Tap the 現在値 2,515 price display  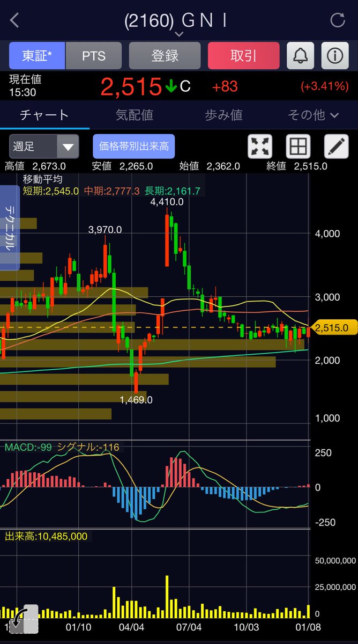pyautogui.click(x=131, y=86)
